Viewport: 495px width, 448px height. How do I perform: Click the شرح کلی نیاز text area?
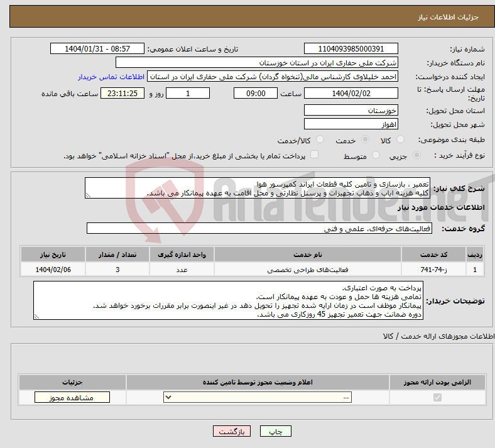(258, 188)
